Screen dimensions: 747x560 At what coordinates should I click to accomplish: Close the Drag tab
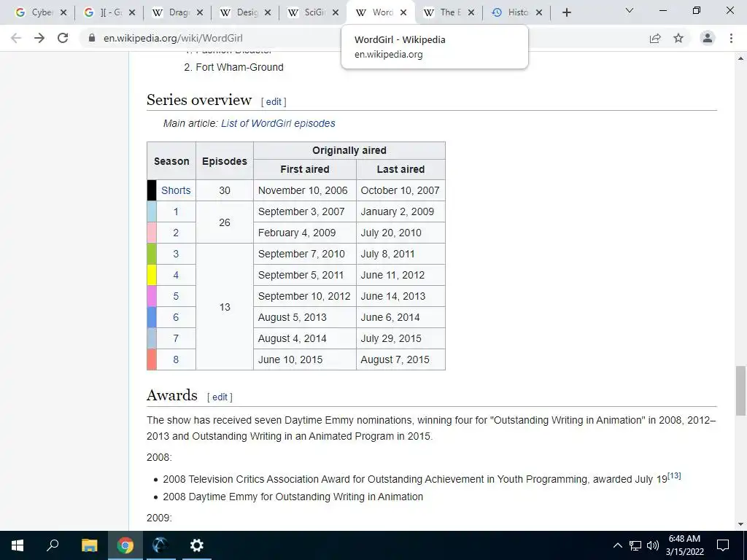click(200, 12)
